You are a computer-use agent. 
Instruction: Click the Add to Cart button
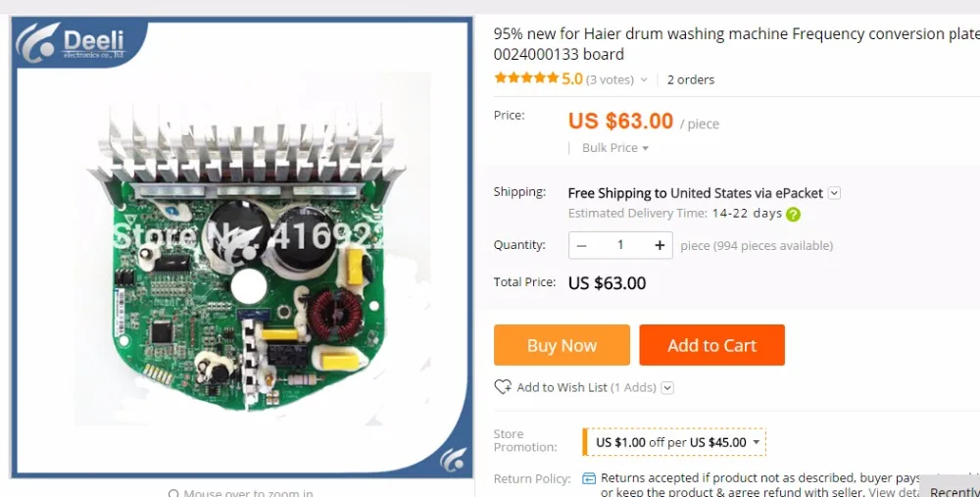coord(711,345)
